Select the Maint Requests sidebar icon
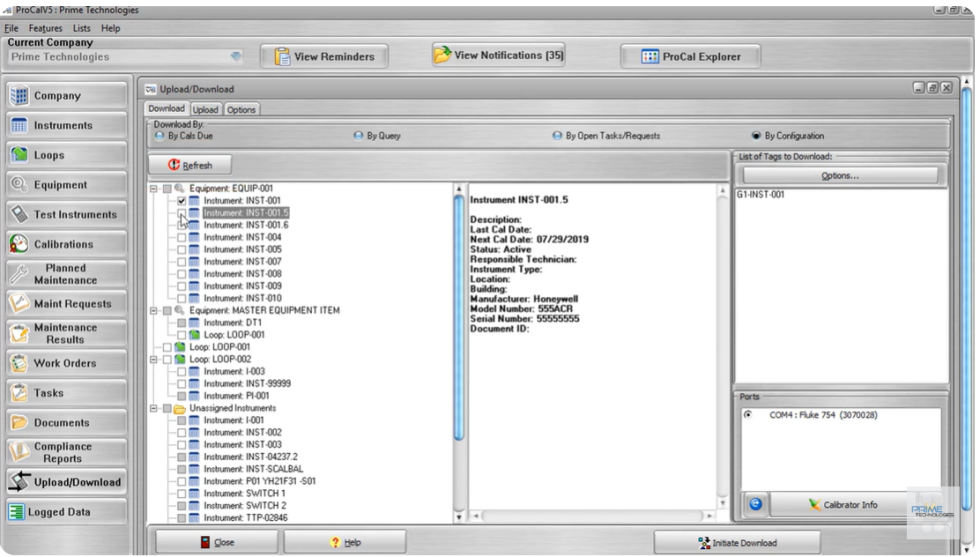Image resolution: width=980 pixels, height=557 pixels. pyautogui.click(x=19, y=303)
